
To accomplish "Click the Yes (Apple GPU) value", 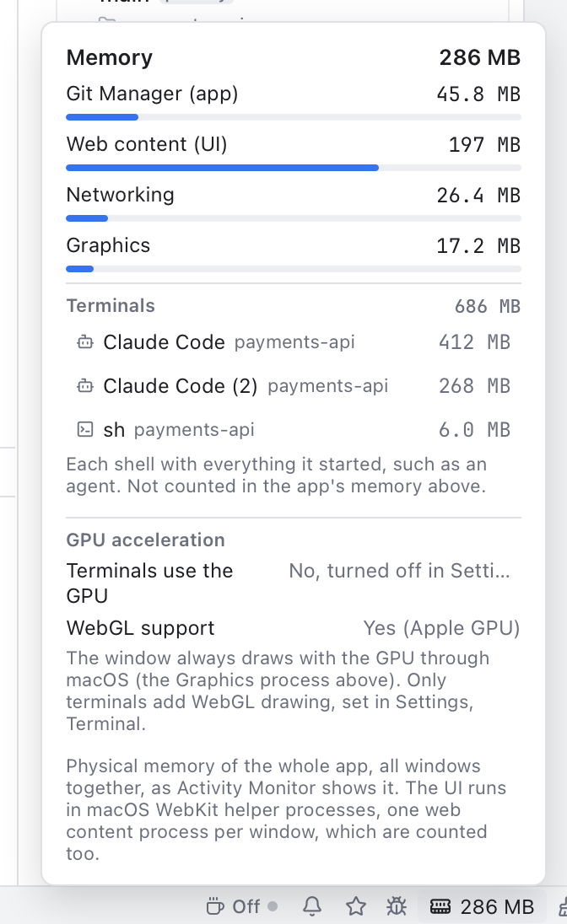I will coord(441,628).
